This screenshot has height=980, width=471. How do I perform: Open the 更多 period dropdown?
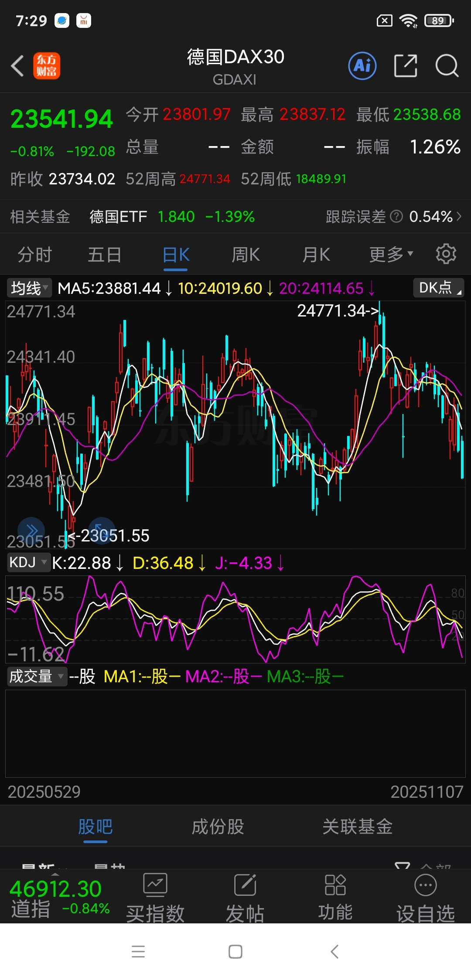[391, 254]
